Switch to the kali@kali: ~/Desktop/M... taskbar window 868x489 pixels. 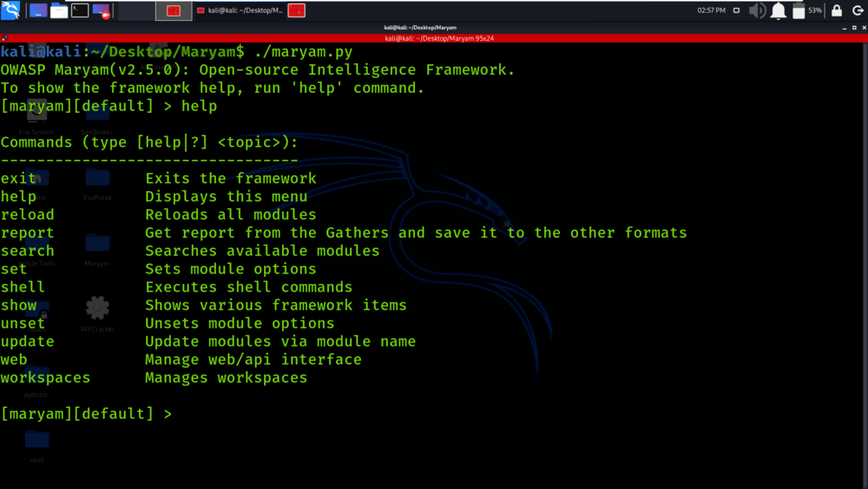[240, 10]
